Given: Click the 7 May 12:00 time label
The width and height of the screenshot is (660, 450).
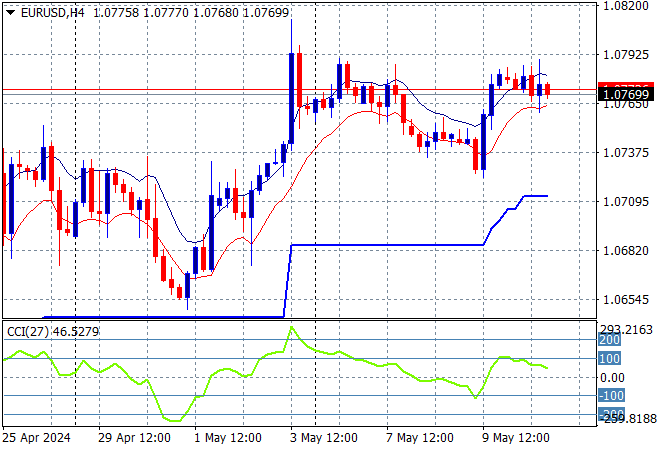Looking at the screenshot, I should click(420, 438).
